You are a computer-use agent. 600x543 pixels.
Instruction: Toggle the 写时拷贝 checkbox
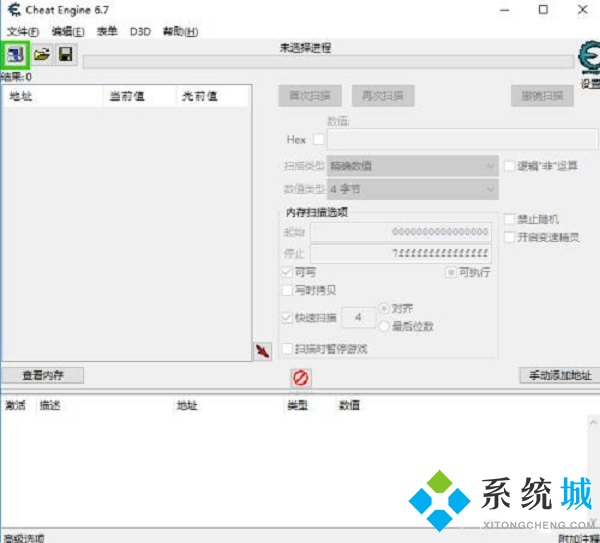coord(287,290)
